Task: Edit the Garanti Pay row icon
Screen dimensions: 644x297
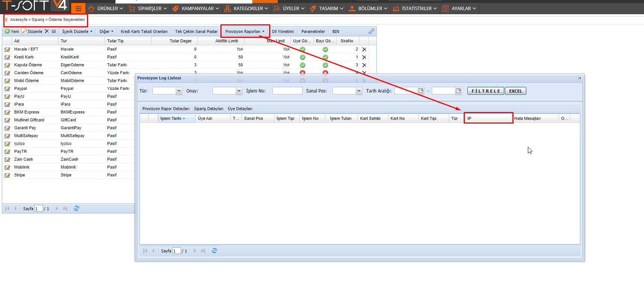Action: point(7,128)
